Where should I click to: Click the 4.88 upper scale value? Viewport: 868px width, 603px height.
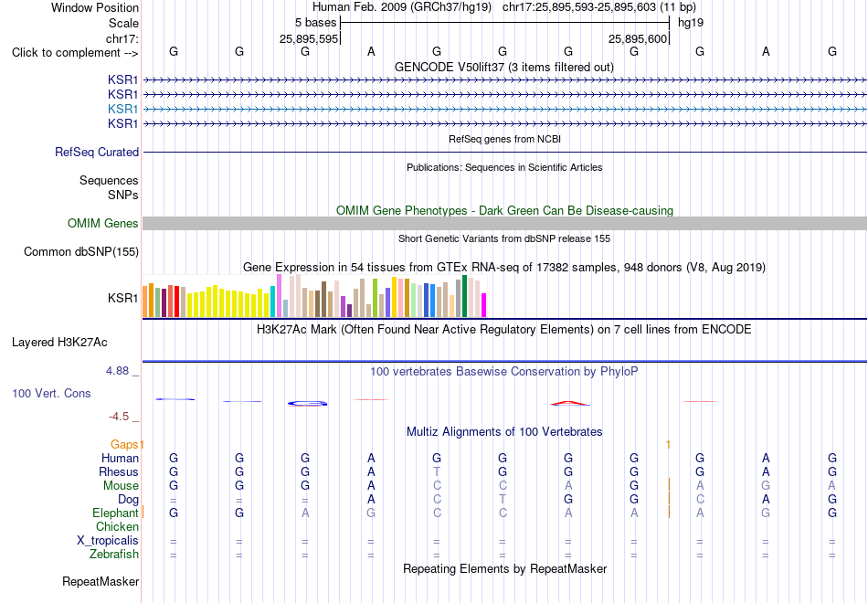[x=117, y=371]
